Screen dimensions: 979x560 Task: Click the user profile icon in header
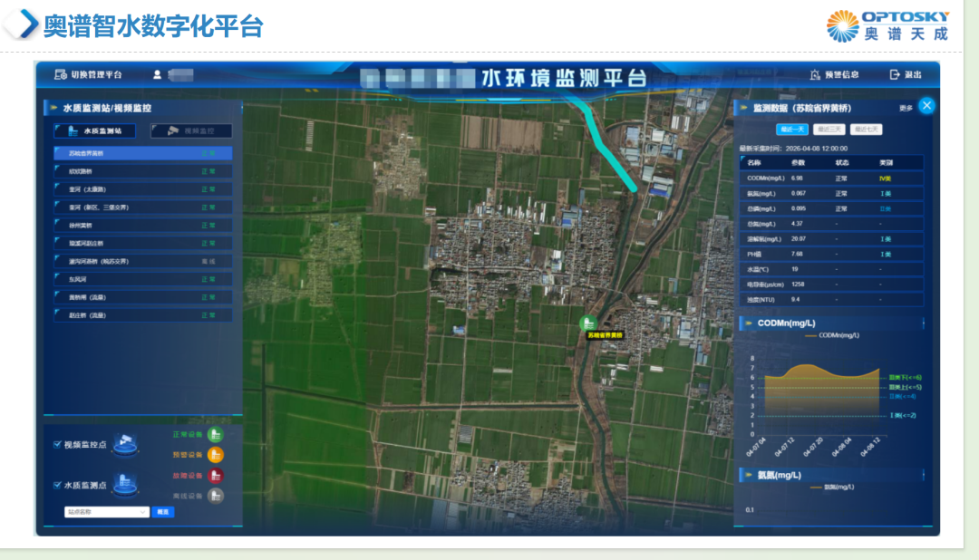[157, 74]
